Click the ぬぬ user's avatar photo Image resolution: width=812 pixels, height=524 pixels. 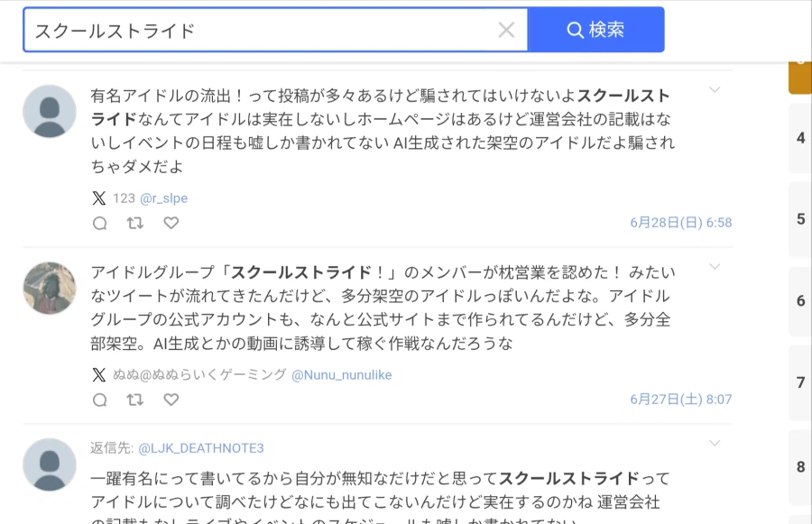click(50, 289)
